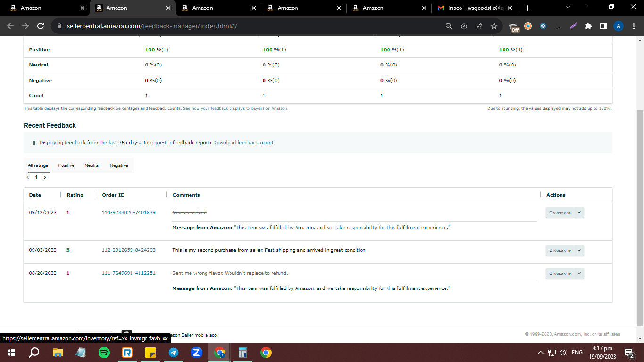
Task: Open order 114-9233020-7401839
Action: point(129,213)
